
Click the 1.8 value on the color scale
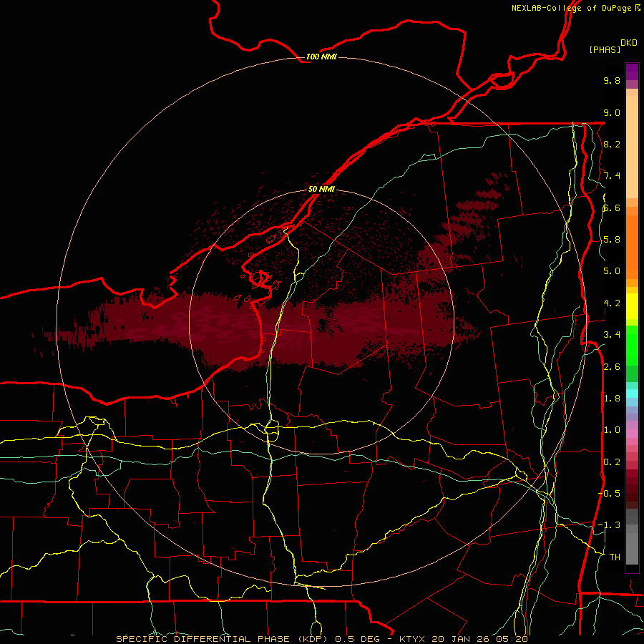(x=612, y=399)
